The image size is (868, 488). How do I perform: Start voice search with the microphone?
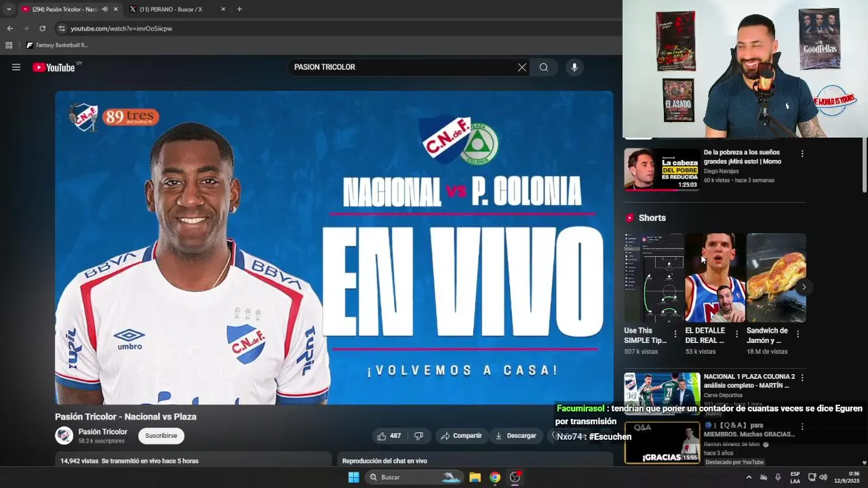pyautogui.click(x=574, y=67)
